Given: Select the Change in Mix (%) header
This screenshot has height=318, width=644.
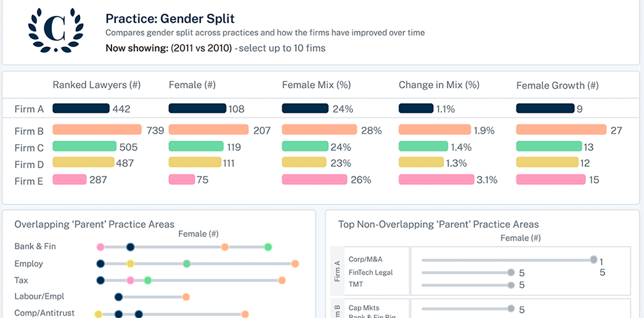Looking at the screenshot, I should click(439, 85).
